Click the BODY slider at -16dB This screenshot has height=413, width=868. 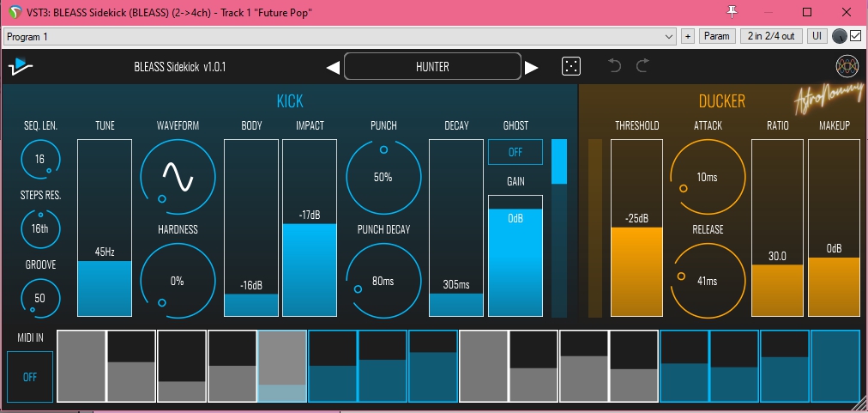(251, 228)
